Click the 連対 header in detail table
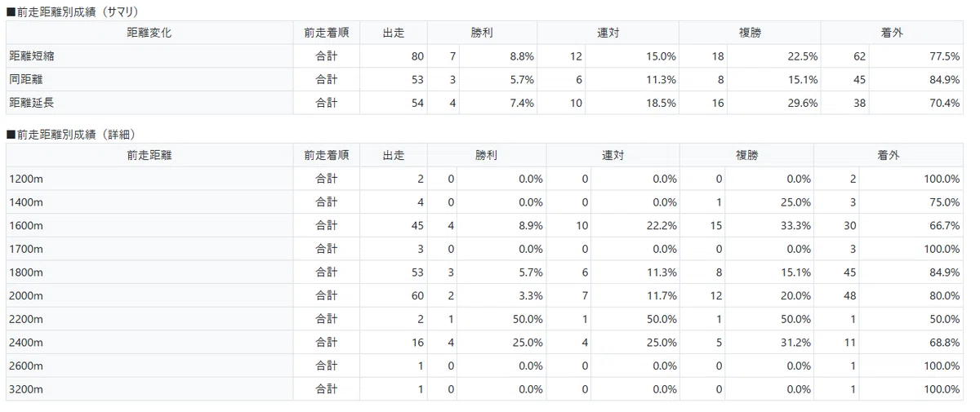This screenshot has width=980, height=412. pos(612,155)
